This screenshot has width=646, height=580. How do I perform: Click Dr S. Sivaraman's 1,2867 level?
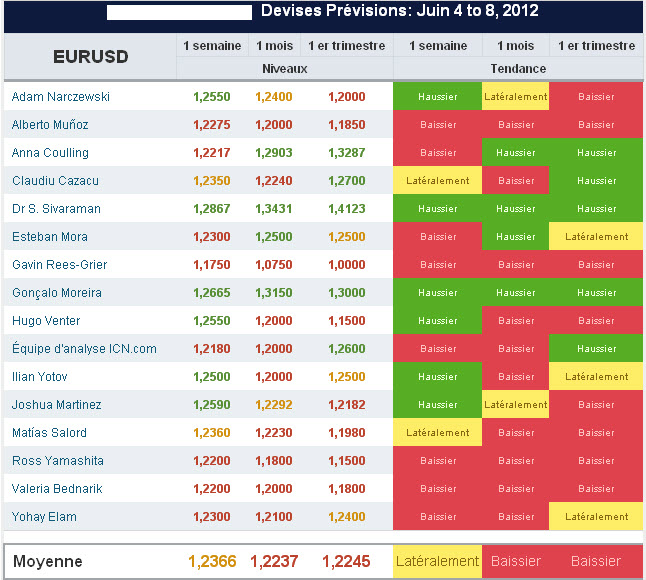[212, 209]
